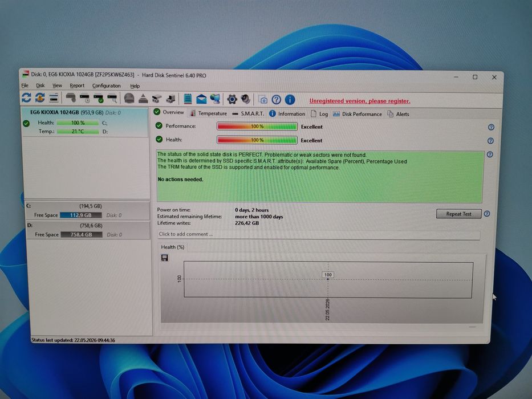Click the disk with clock test icon
Image resolution: width=532 pixels, height=399 pixels.
[84, 99]
